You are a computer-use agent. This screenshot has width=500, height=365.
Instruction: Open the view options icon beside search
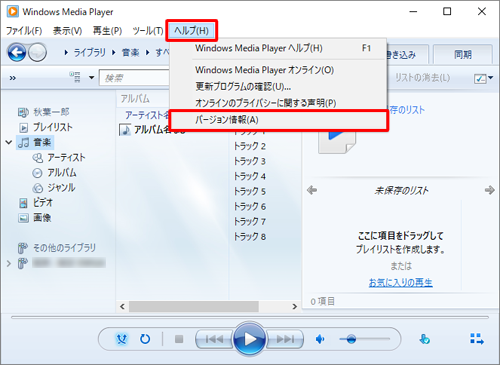pyautogui.click(x=75, y=77)
